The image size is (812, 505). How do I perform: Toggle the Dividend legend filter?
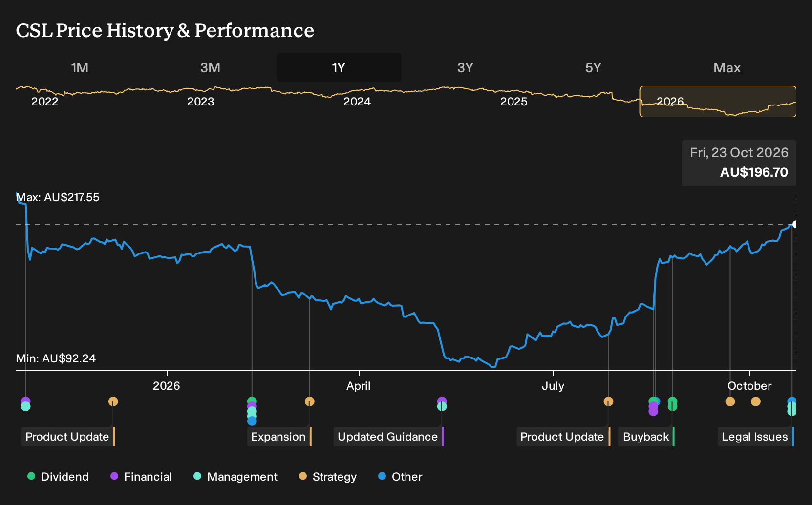[58, 477]
